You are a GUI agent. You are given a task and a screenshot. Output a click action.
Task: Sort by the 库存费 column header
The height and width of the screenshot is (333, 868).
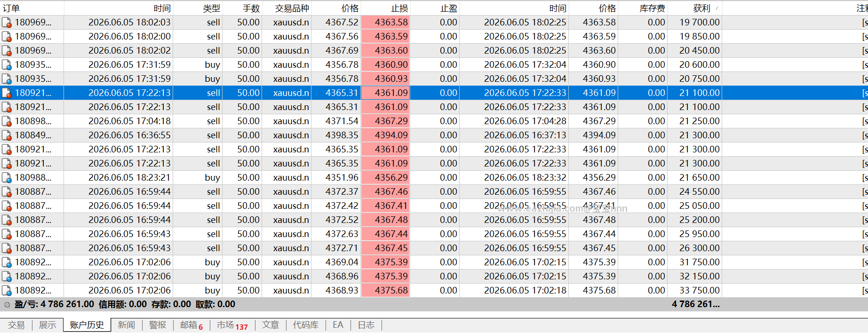[x=643, y=8]
